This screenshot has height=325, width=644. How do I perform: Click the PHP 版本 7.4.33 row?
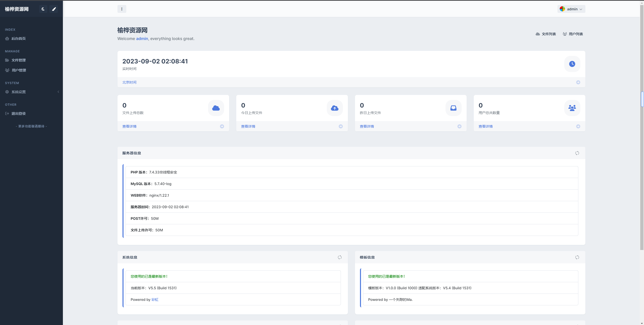[352, 172]
